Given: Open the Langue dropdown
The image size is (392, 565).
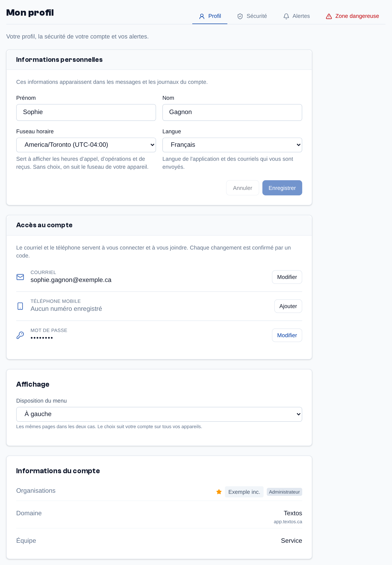Looking at the screenshot, I should [x=232, y=145].
